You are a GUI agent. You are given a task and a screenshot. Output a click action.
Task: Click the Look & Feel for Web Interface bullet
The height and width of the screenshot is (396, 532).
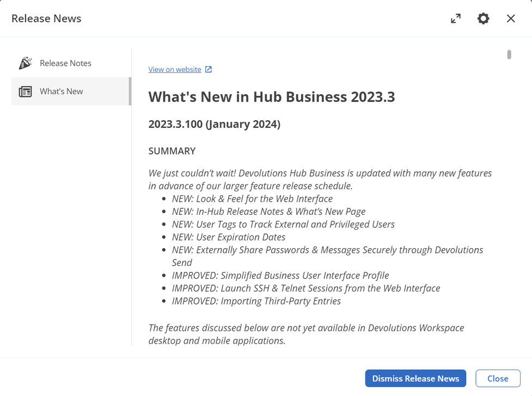(252, 199)
